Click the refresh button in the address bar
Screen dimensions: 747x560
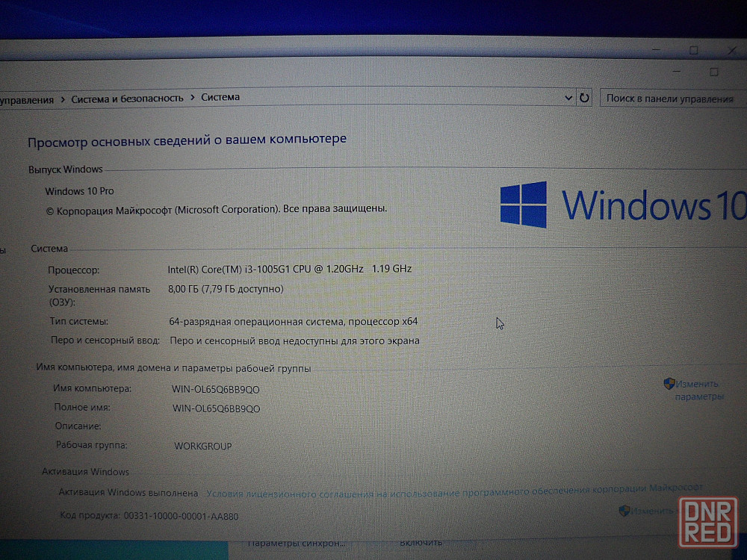click(x=584, y=98)
